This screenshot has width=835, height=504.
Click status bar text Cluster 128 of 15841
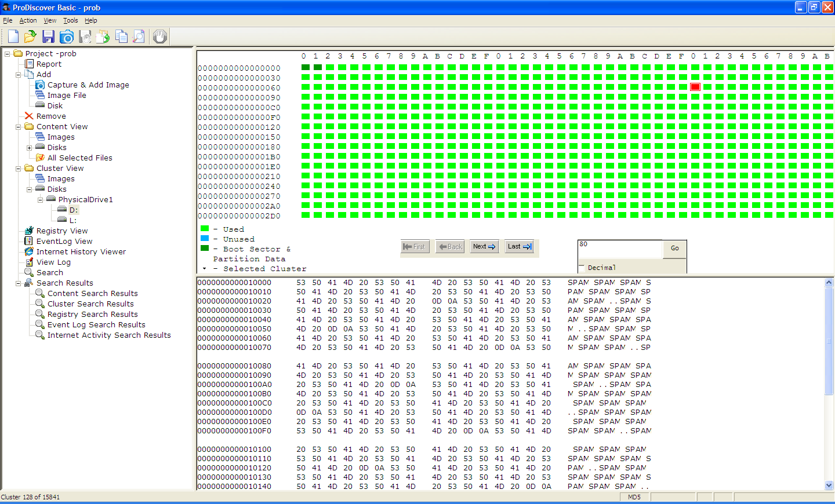point(30,497)
